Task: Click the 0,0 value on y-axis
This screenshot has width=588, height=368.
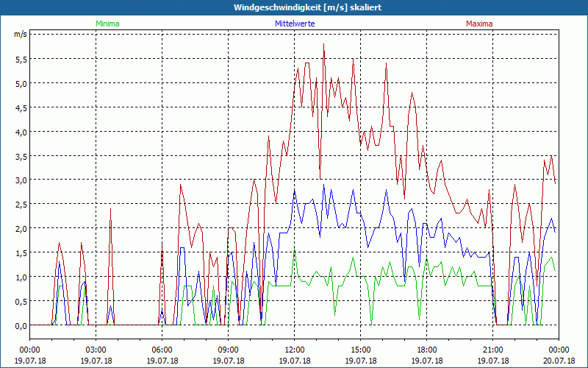Action: 21,326
